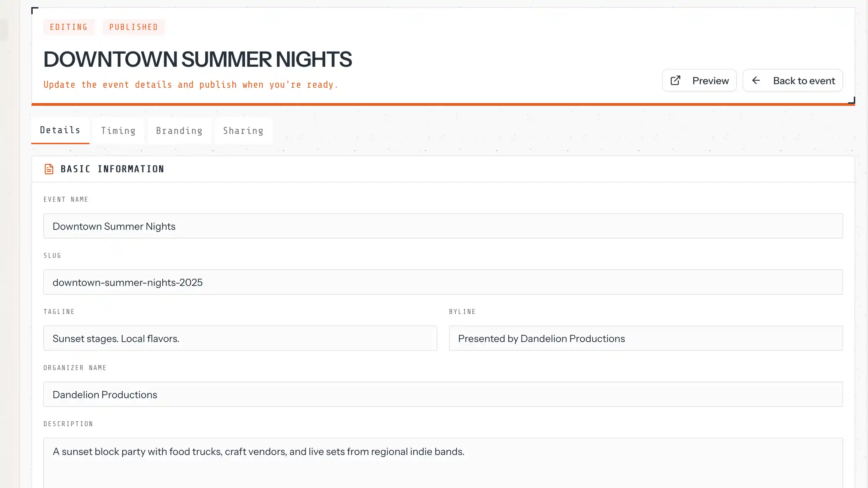
Task: Click the external-link icon beside Preview
Action: (675, 81)
